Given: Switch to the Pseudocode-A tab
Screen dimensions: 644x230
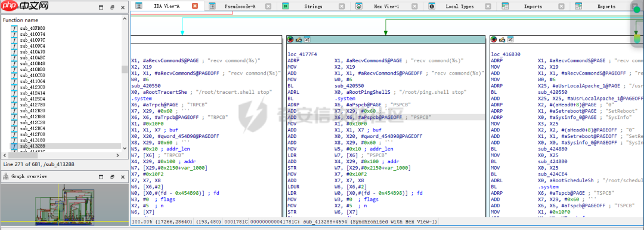Looking at the screenshot, I should tap(240, 7).
